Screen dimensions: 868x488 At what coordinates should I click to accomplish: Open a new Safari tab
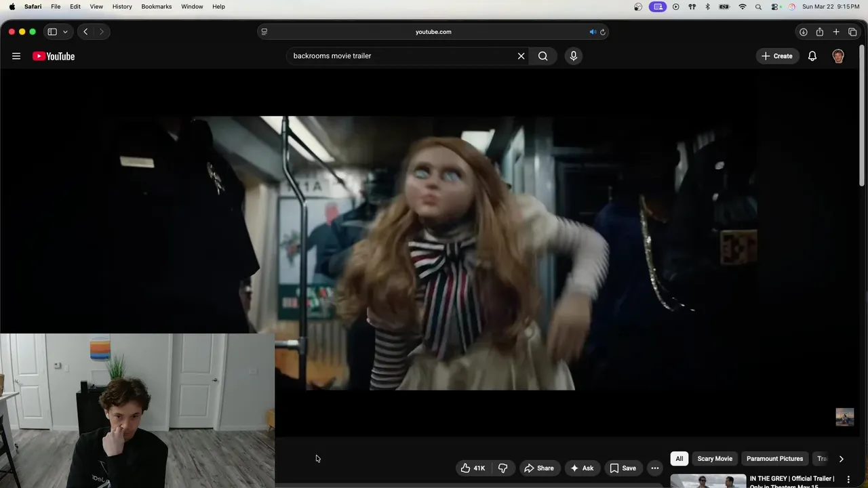tap(836, 32)
